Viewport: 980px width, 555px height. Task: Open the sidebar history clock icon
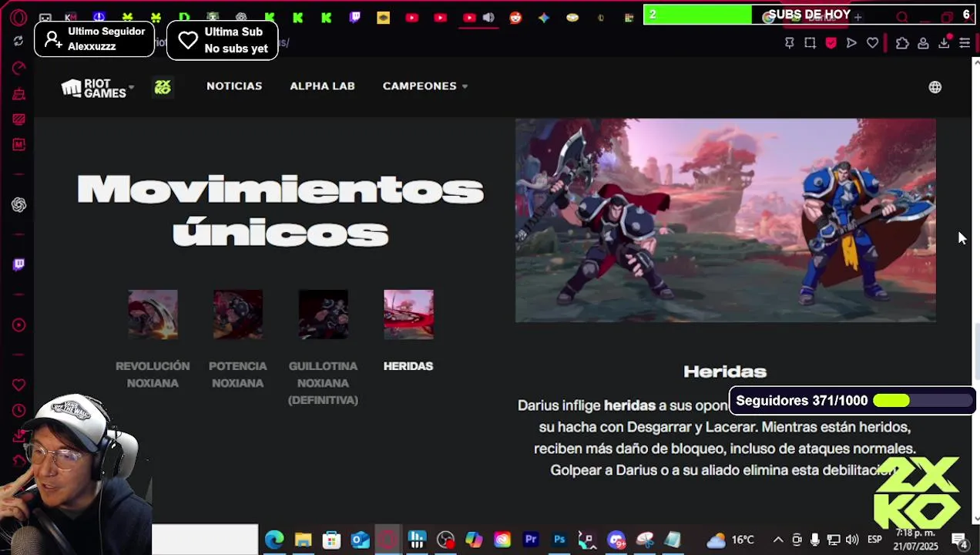tap(18, 411)
